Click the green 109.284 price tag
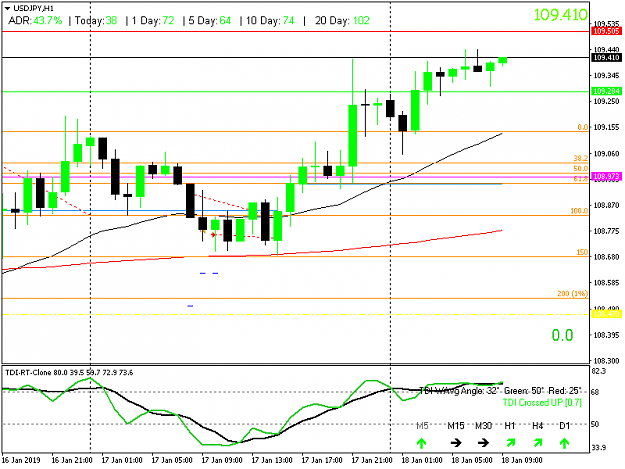 (x=606, y=91)
